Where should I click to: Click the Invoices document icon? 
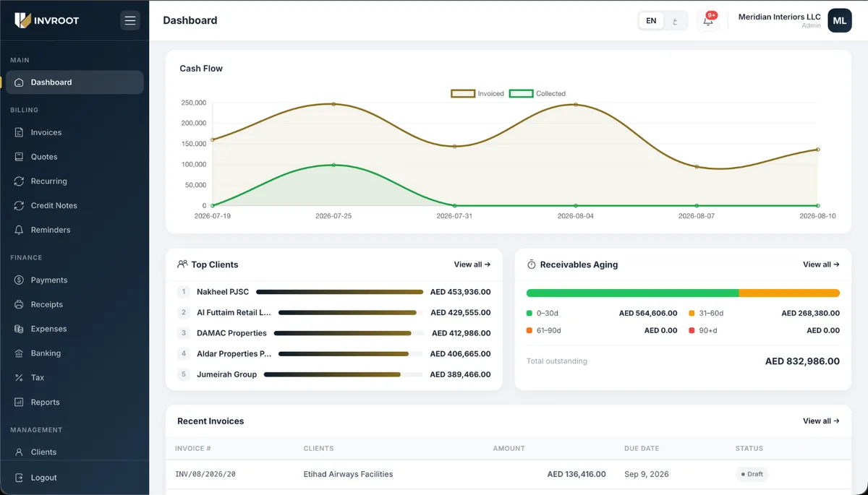pos(19,132)
